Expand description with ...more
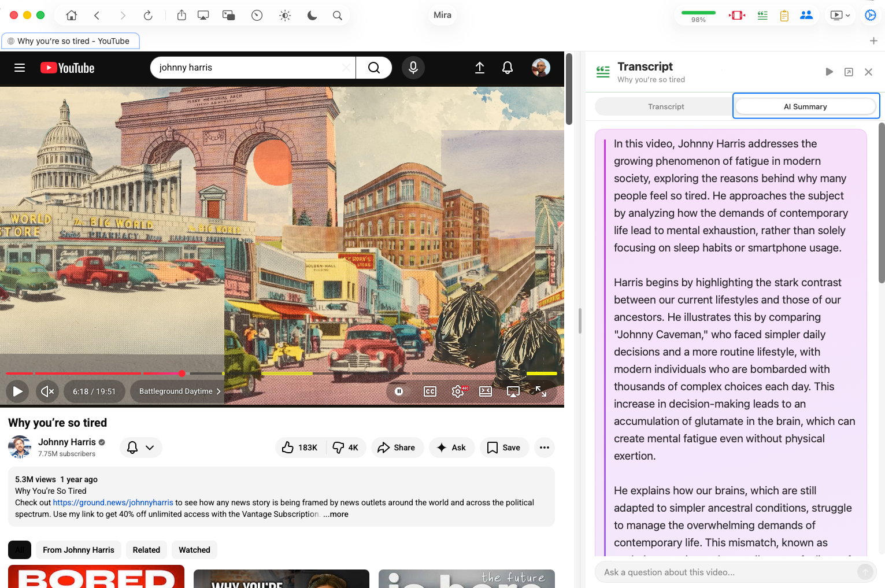The image size is (885, 588). tap(336, 514)
